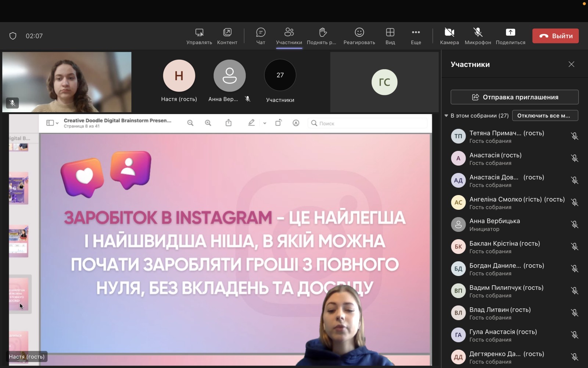The width and height of the screenshot is (588, 368).
Task: Click zoom in magnifier in shared Preview
Action: (208, 123)
